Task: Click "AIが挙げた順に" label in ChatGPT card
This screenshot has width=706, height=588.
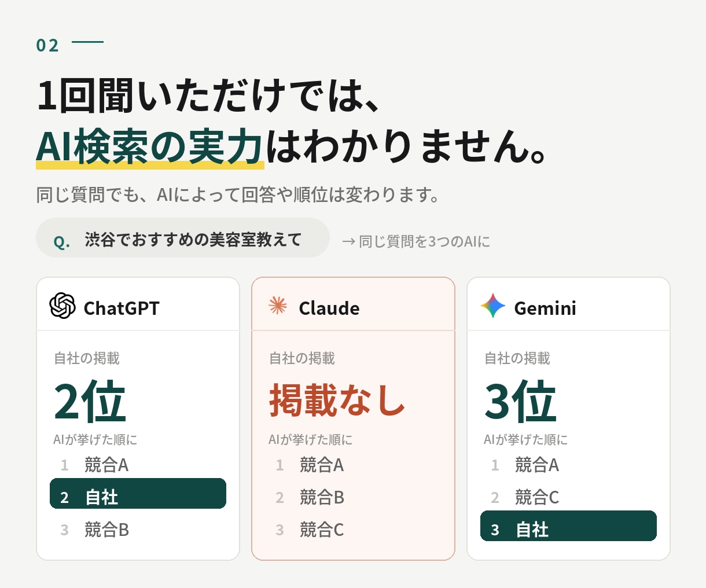Action: (95, 440)
